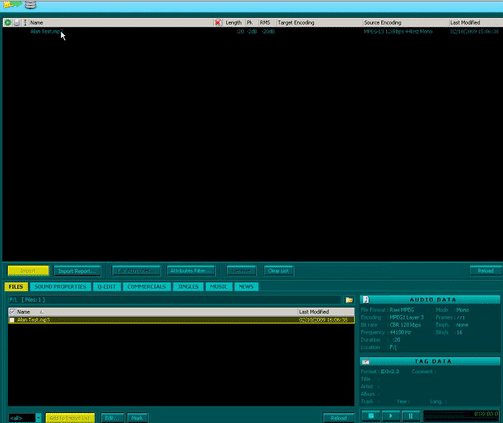Click the Audio Data note document icon
Screen dimensions: 503x423
[366, 299]
